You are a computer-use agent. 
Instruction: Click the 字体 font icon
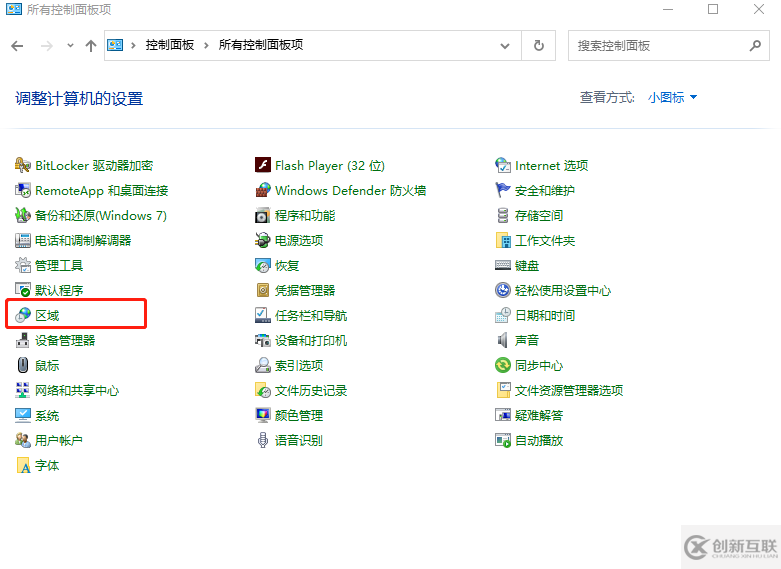[x=22, y=465]
